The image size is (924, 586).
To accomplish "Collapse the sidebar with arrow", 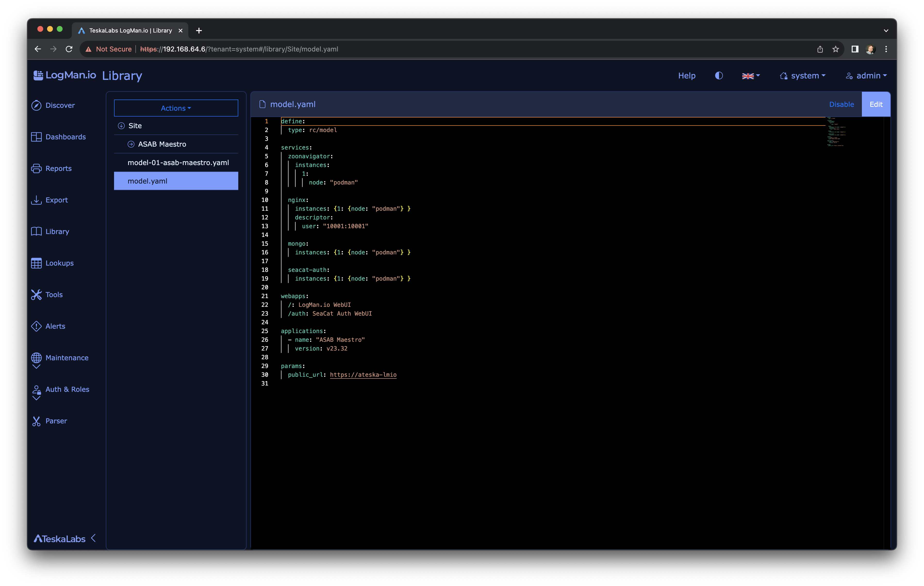I will (x=93, y=538).
